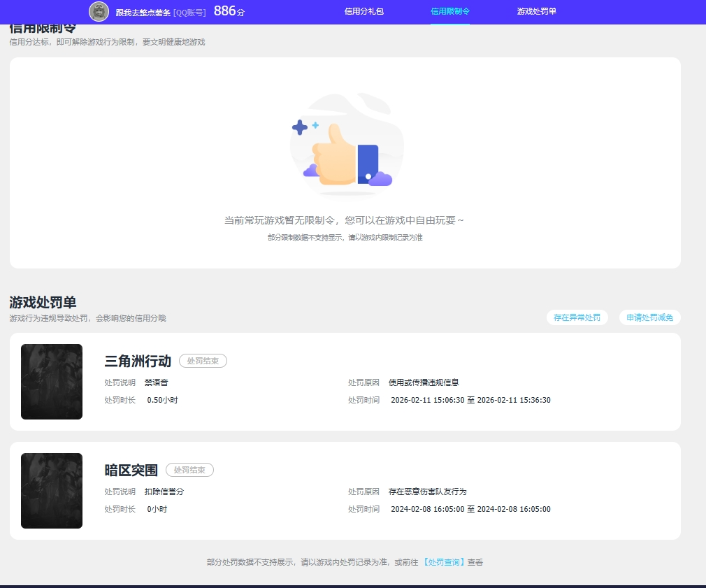Click the 信用分达标 subtitle text
This screenshot has height=588, width=706.
107,42
